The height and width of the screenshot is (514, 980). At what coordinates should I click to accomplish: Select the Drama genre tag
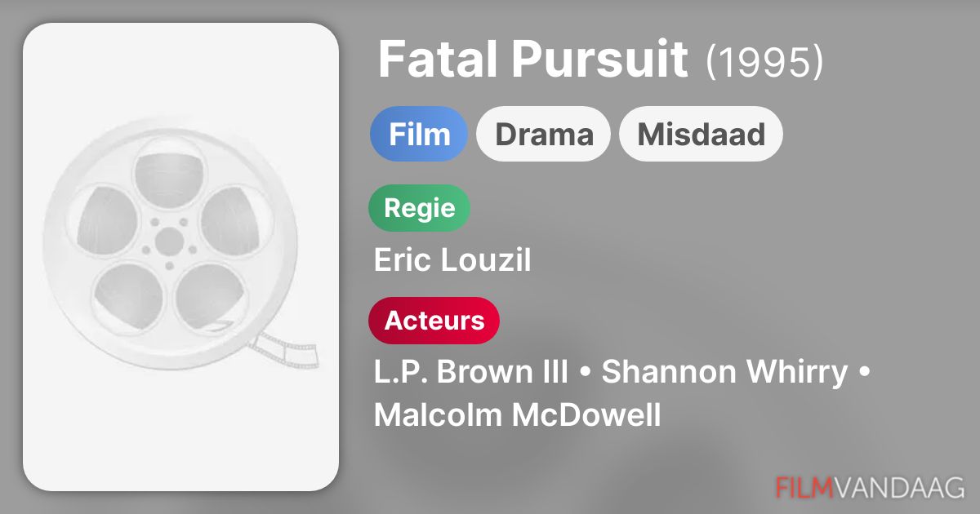[544, 134]
